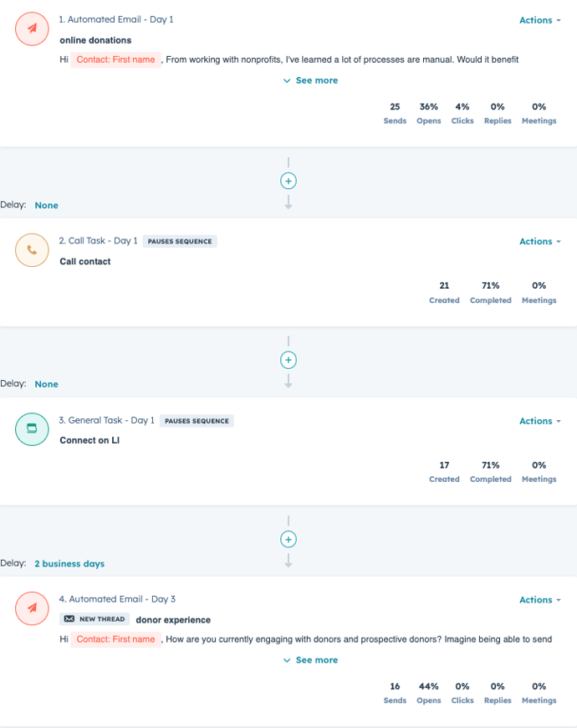Add a step after Connect on LI task
Image resolution: width=577 pixels, height=728 pixels.
[x=288, y=540]
